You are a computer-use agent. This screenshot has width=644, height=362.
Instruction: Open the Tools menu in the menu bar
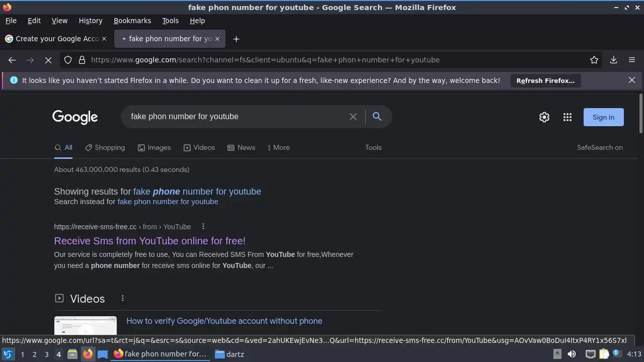(x=170, y=21)
